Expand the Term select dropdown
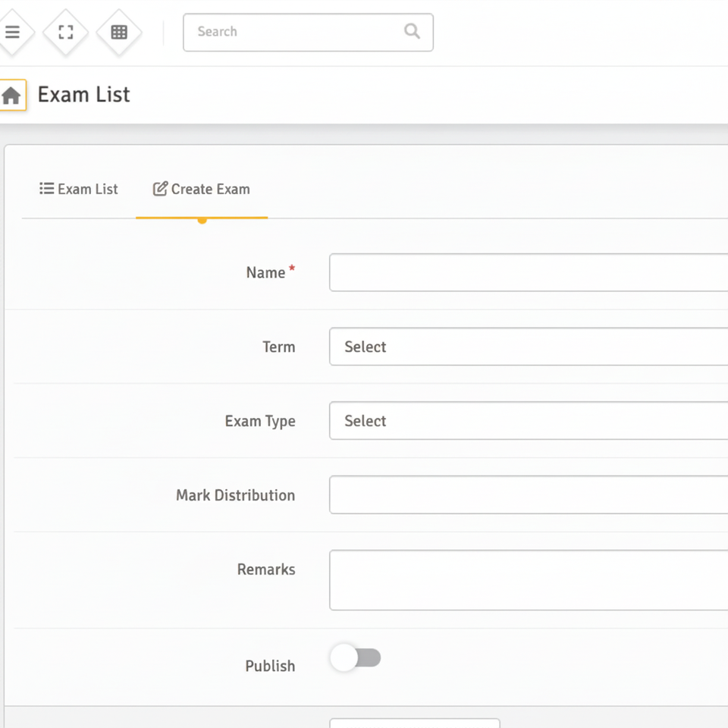 pyautogui.click(x=528, y=347)
